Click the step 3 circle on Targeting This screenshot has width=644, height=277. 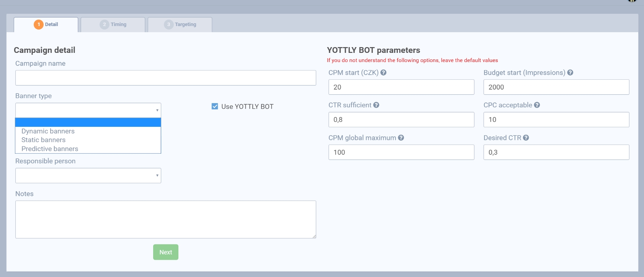click(x=169, y=25)
